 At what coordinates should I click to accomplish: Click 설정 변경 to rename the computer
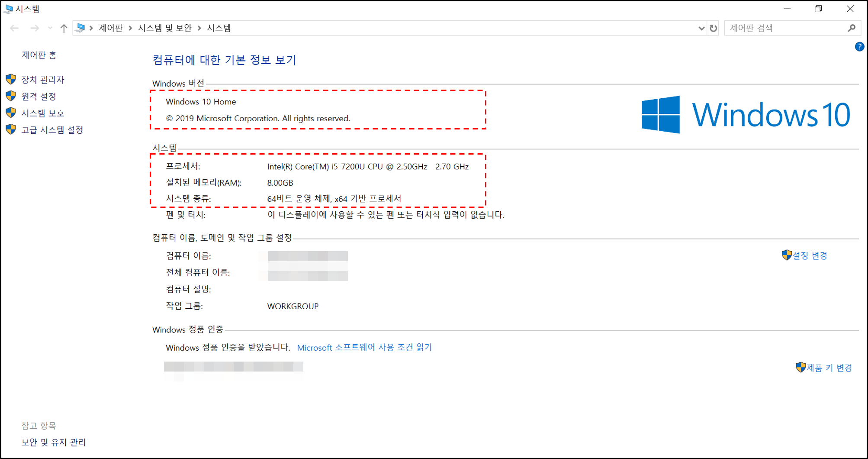810,255
